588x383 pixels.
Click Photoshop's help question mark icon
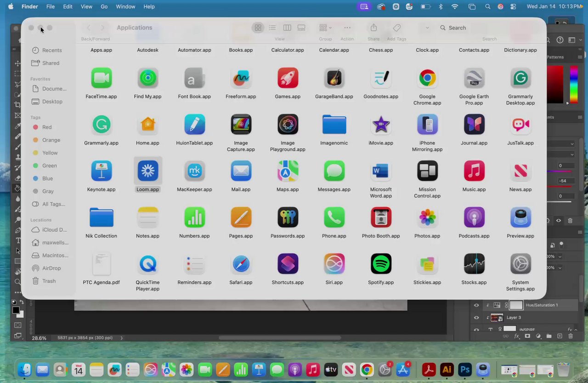pyautogui.click(x=560, y=40)
